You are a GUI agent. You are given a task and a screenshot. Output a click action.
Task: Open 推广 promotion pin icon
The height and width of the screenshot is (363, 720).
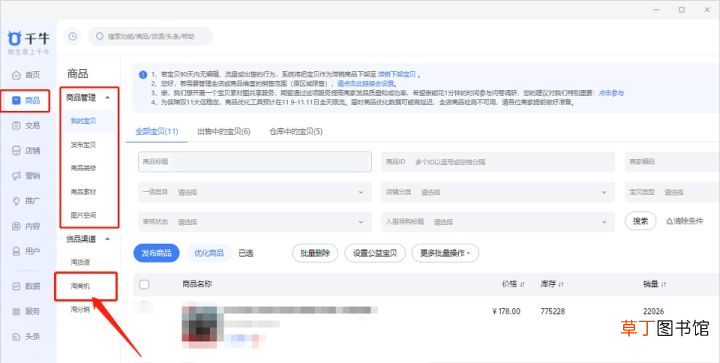coord(16,201)
